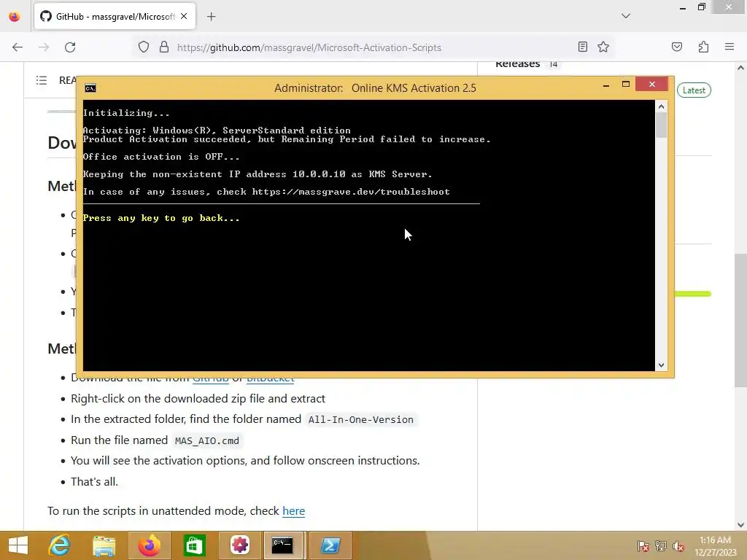Launch Internet Explorer from the taskbar
Screen dimensions: 747x560
pyautogui.click(x=60, y=545)
